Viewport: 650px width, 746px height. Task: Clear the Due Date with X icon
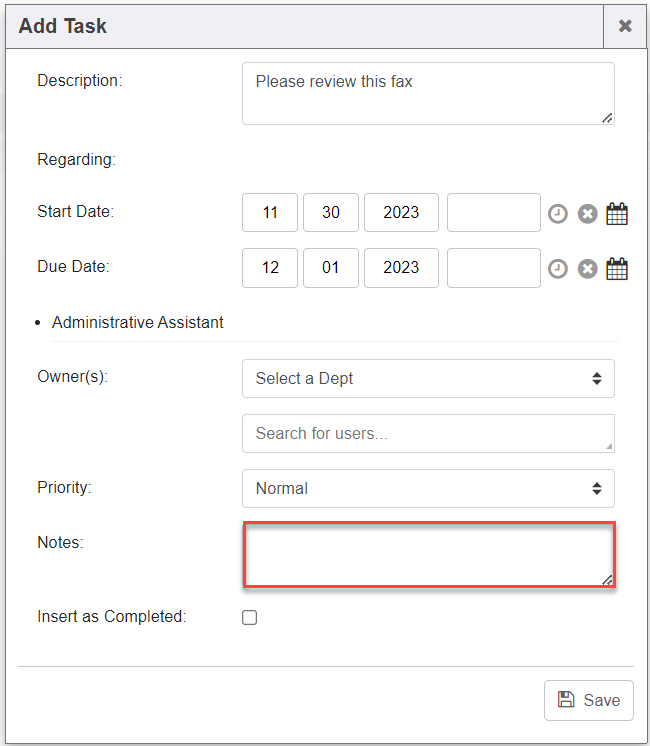[x=588, y=268]
